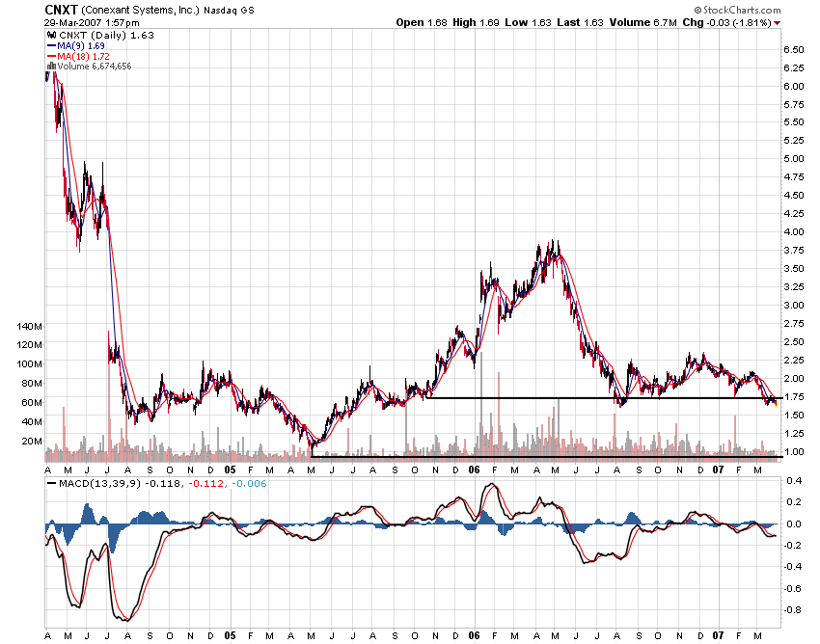The height and width of the screenshot is (644, 820).
Task: Click the blue MACD histogram value -0.006
Action: 248,484
